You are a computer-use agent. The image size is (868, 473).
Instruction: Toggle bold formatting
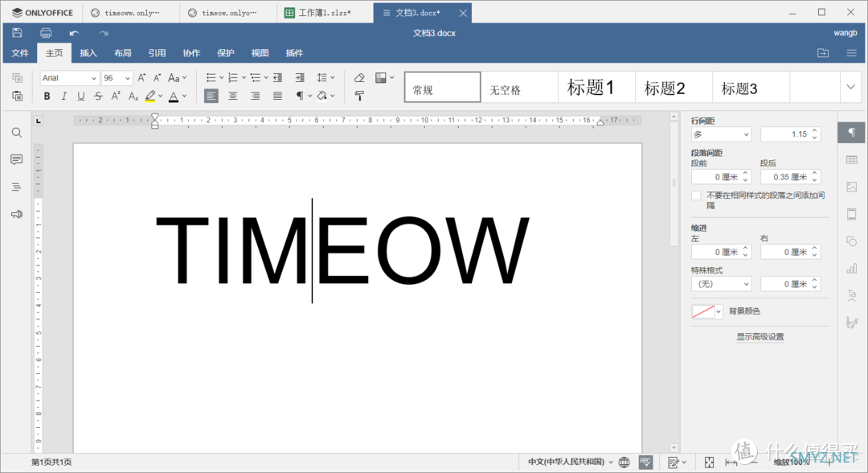(47, 96)
